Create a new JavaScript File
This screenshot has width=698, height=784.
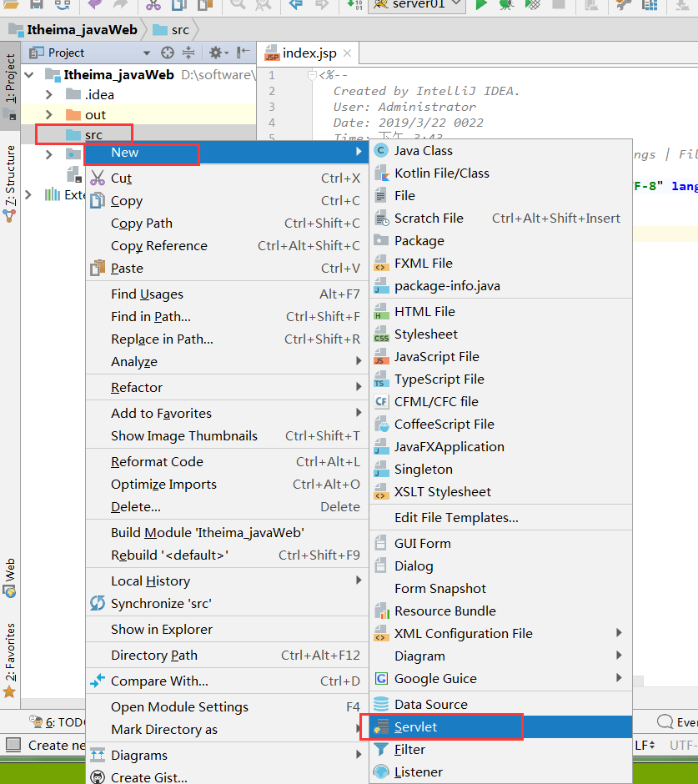coord(500,356)
